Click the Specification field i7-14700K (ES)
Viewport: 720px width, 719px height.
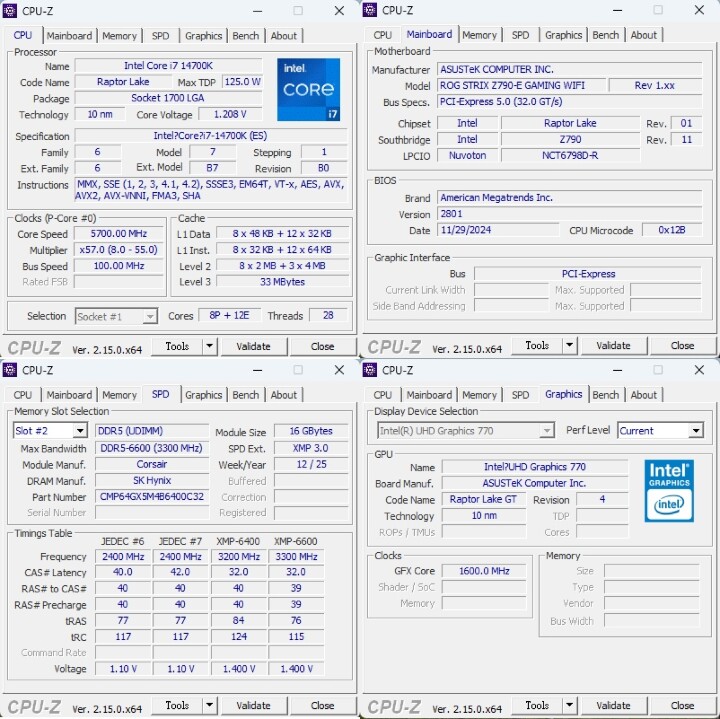pyautogui.click(x=211, y=136)
